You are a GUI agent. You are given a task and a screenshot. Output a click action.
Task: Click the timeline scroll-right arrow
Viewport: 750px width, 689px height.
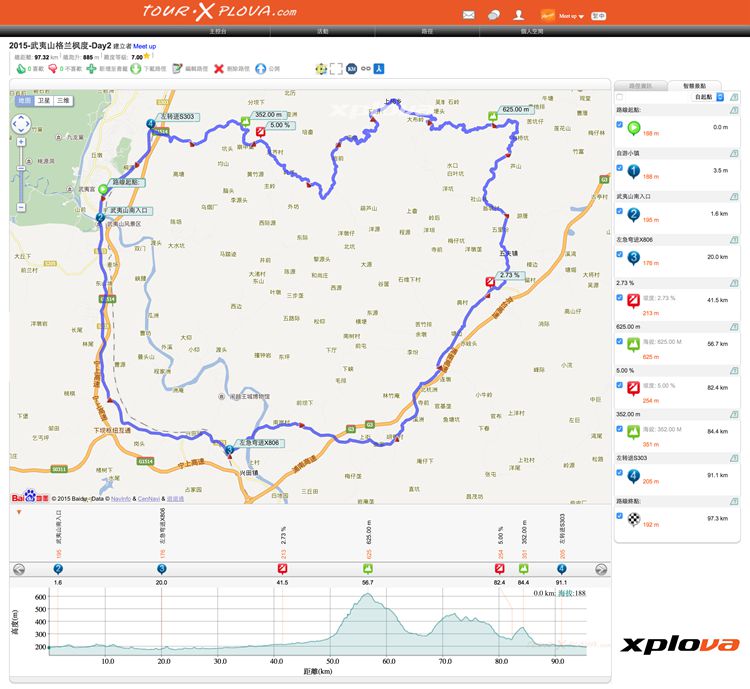(x=601, y=569)
